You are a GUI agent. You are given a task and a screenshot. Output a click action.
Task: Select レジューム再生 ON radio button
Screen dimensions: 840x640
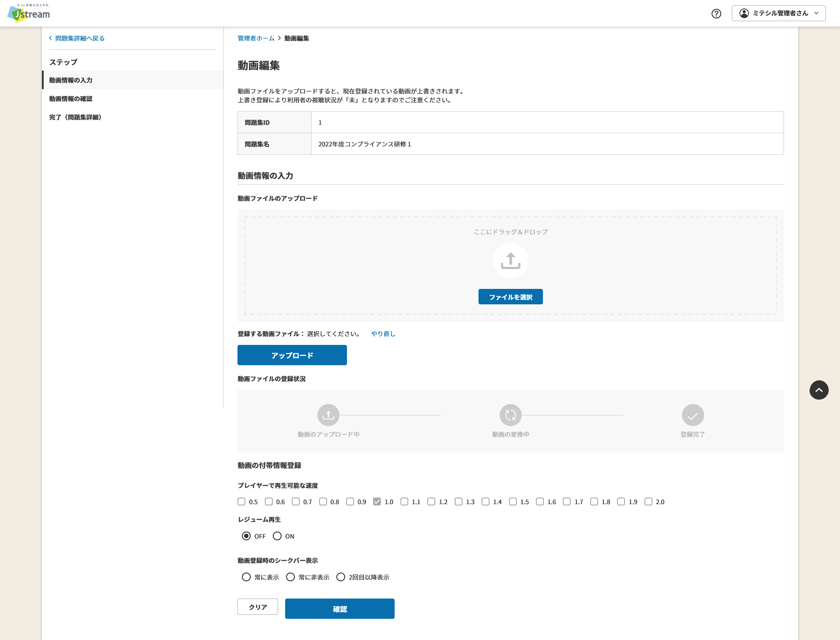click(x=277, y=536)
